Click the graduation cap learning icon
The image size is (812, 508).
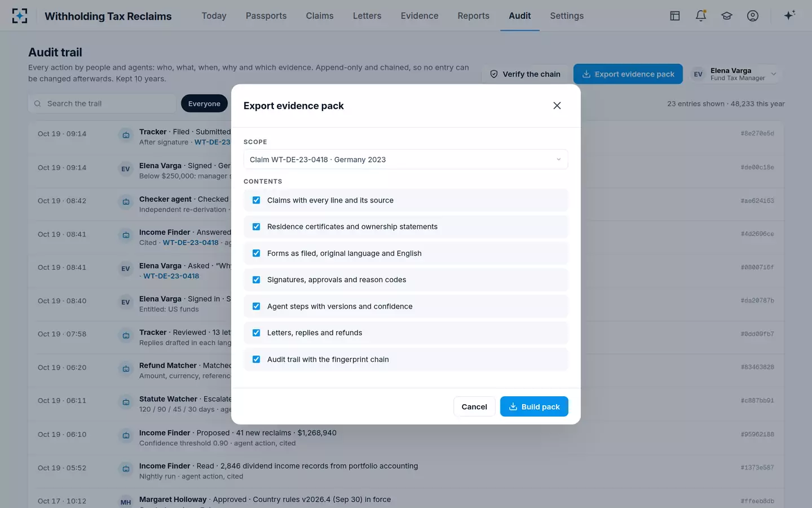(727, 16)
